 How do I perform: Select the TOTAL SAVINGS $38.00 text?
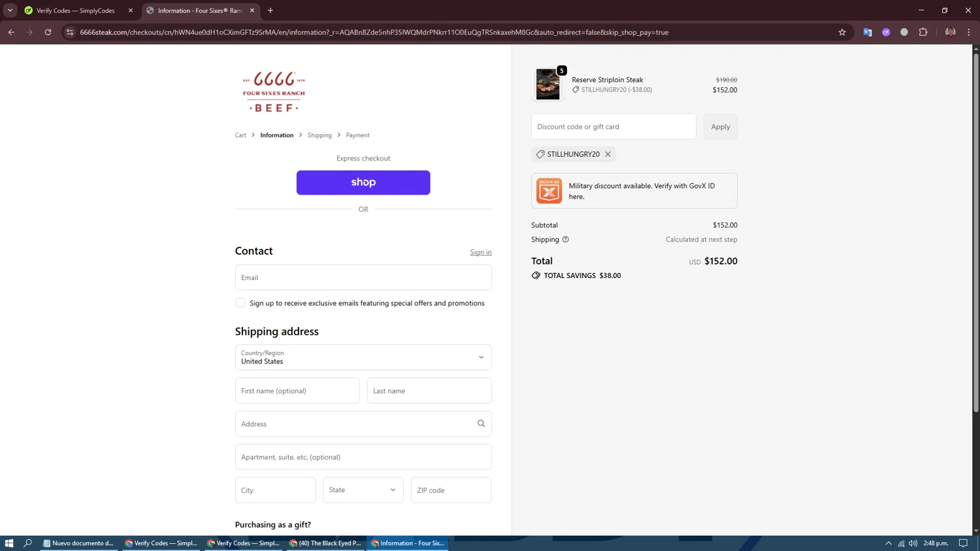click(x=583, y=275)
